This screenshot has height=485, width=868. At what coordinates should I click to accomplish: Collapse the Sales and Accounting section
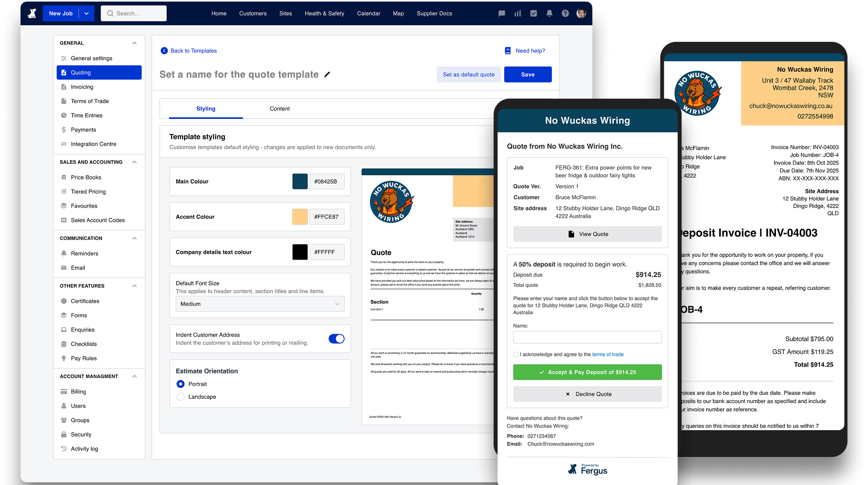point(134,162)
